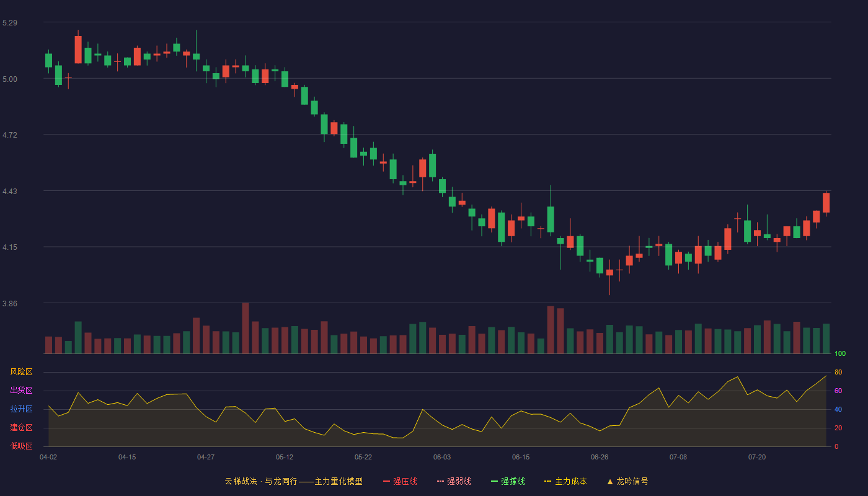Toggle the yellow dashed 主力成本 legend marker

(547, 481)
